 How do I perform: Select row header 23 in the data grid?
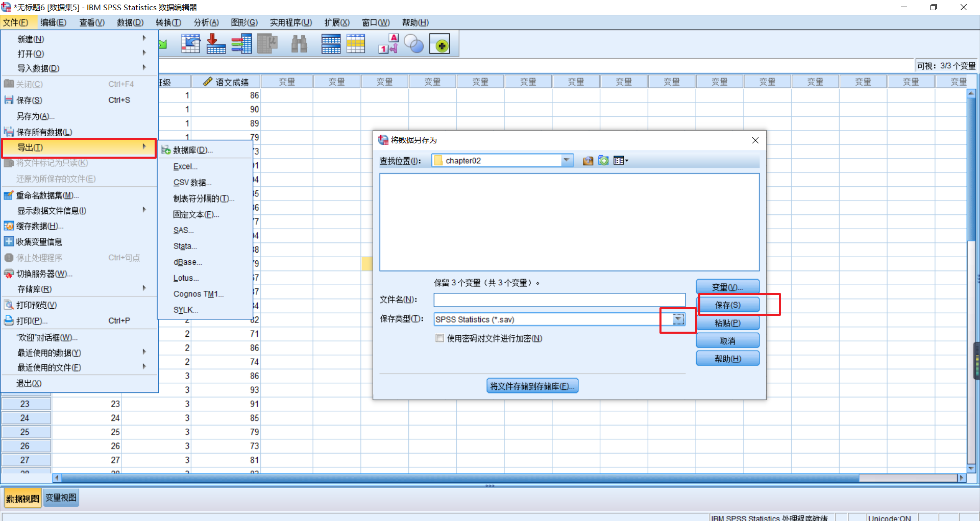[26, 404]
